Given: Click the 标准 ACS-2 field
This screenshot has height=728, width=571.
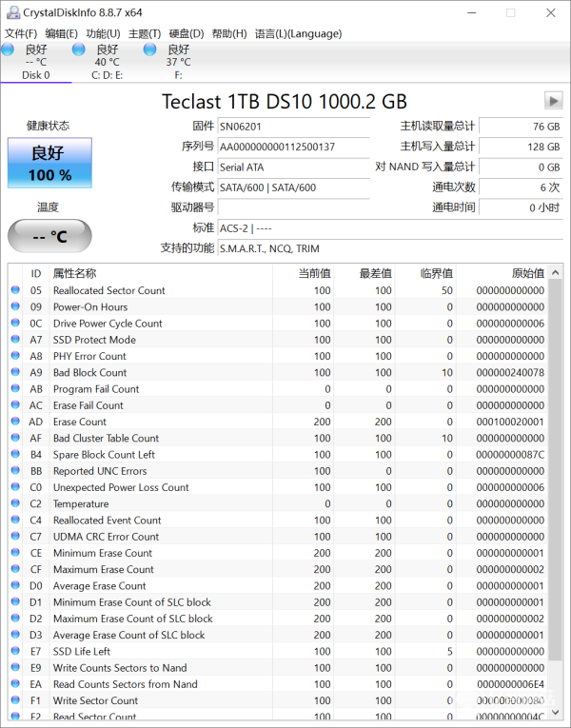Looking at the screenshot, I should (x=390, y=228).
